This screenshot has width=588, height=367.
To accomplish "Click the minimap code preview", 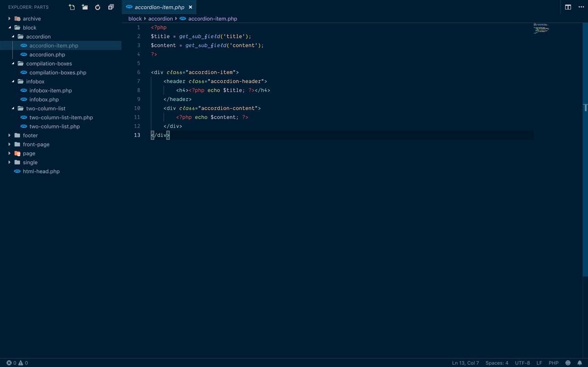I will pyautogui.click(x=541, y=28).
